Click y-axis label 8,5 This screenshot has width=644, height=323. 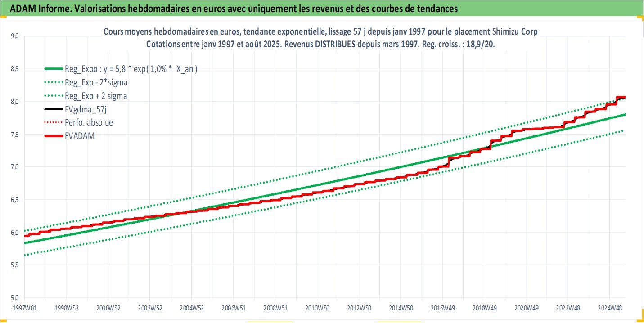tap(14, 69)
